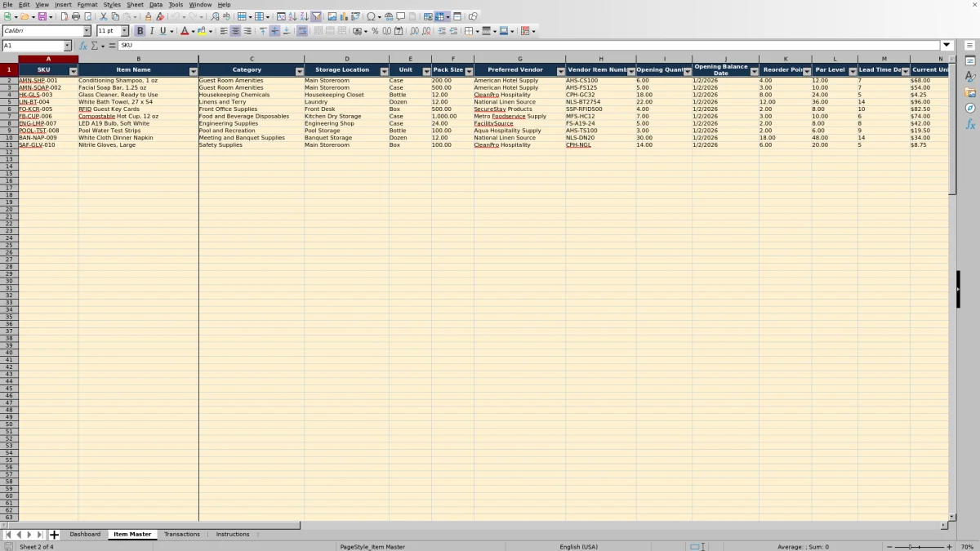Open the Data menu
The width and height of the screenshot is (980, 551).
click(x=155, y=5)
